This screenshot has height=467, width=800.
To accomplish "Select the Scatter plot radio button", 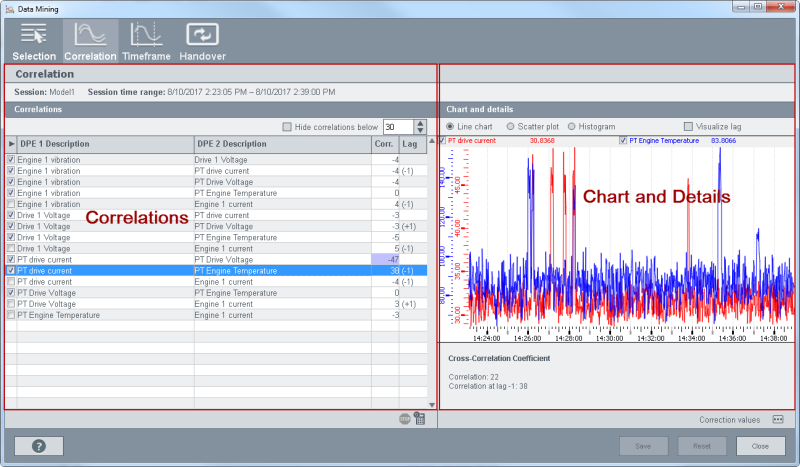I will pos(512,127).
